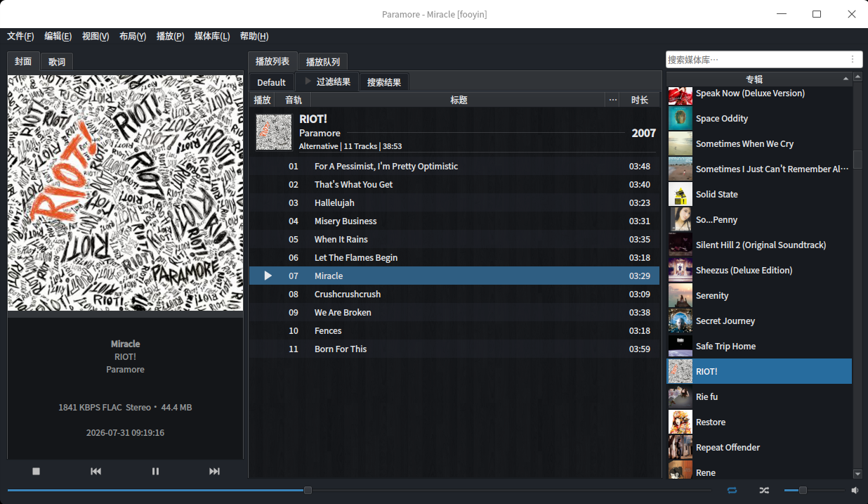
Task: Sort the playlist by the 音轨 column
Action: coord(294,100)
